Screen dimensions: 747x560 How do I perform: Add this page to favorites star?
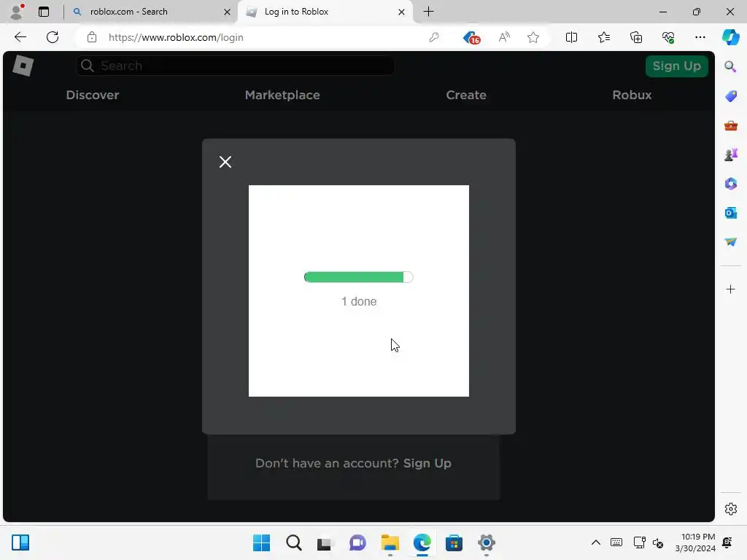pyautogui.click(x=533, y=37)
